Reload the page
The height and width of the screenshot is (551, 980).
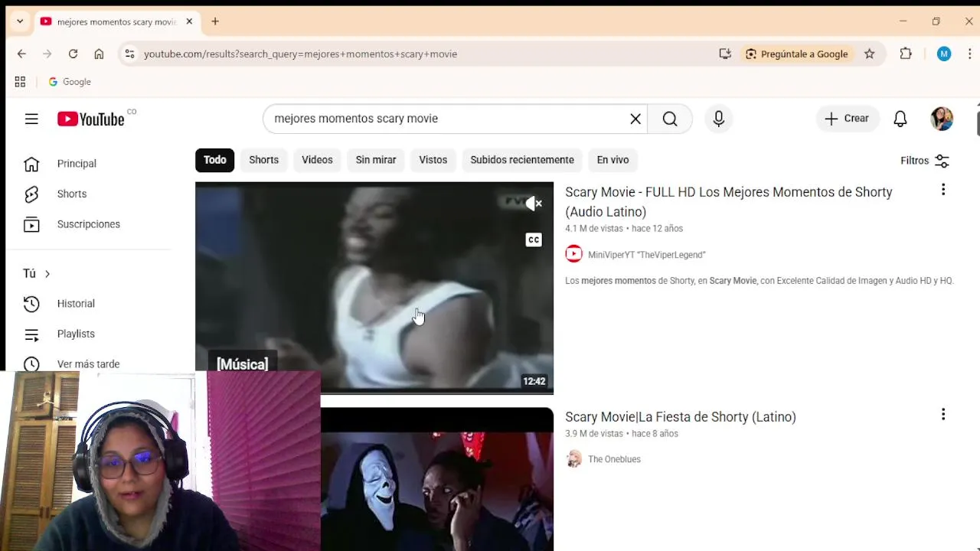[73, 54]
